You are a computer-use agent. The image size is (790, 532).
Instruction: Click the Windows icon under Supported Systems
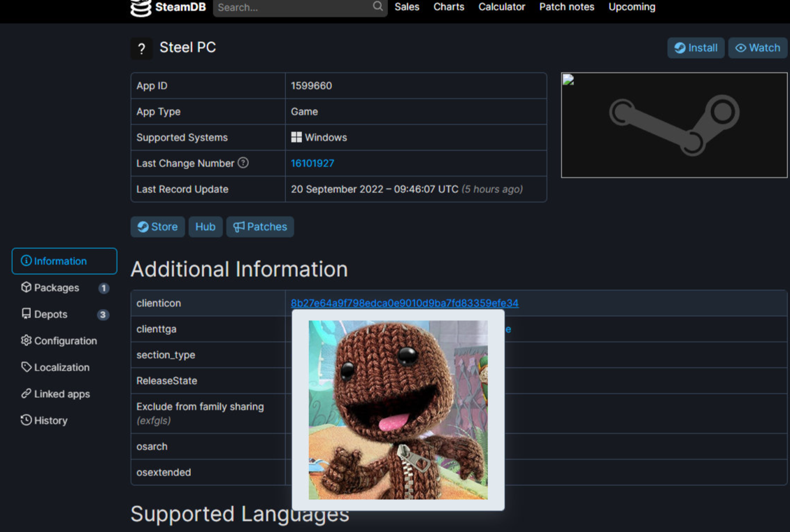click(x=296, y=137)
